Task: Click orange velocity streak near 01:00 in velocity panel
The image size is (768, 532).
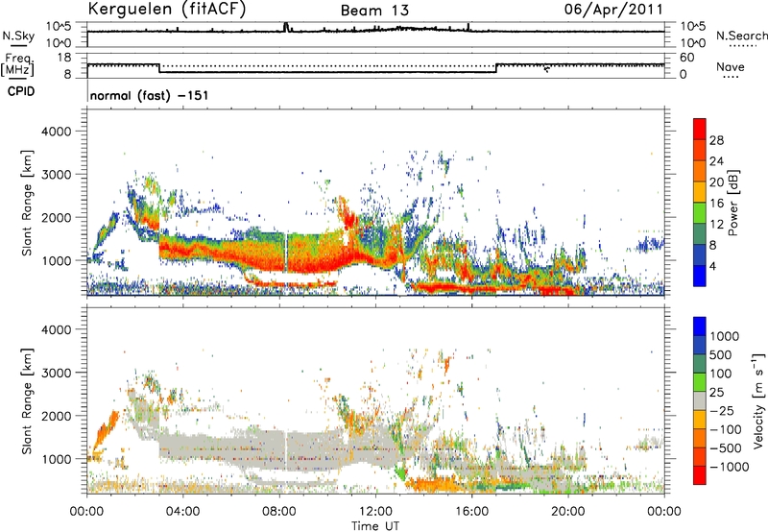Action: tap(106, 432)
